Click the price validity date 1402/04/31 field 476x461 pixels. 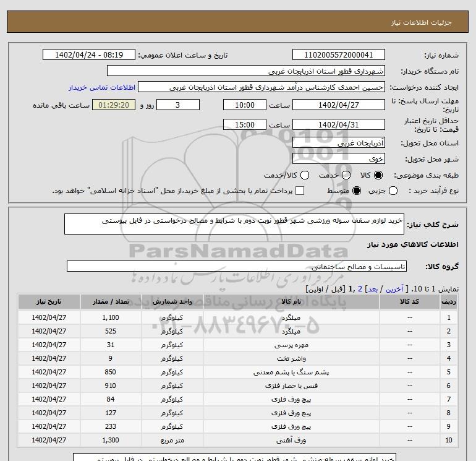[339, 124]
